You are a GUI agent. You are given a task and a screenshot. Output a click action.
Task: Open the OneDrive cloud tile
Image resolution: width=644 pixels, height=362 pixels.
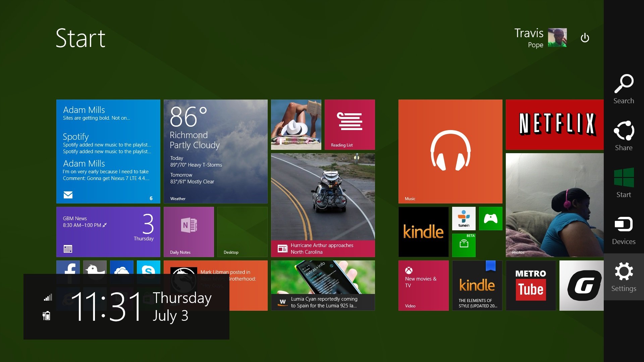[122, 267]
